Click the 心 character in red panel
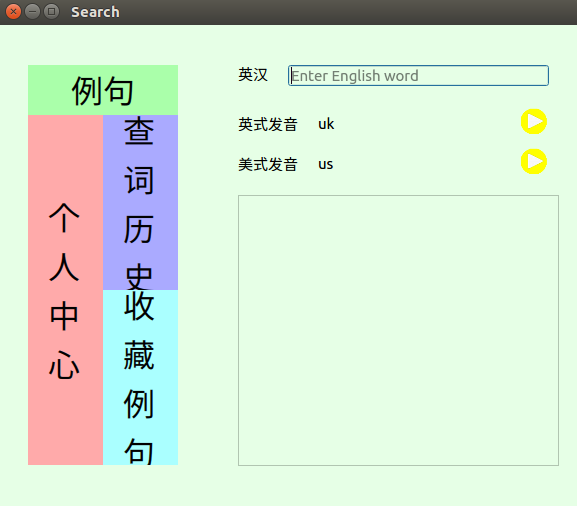Image resolution: width=577 pixels, height=506 pixels. click(64, 365)
